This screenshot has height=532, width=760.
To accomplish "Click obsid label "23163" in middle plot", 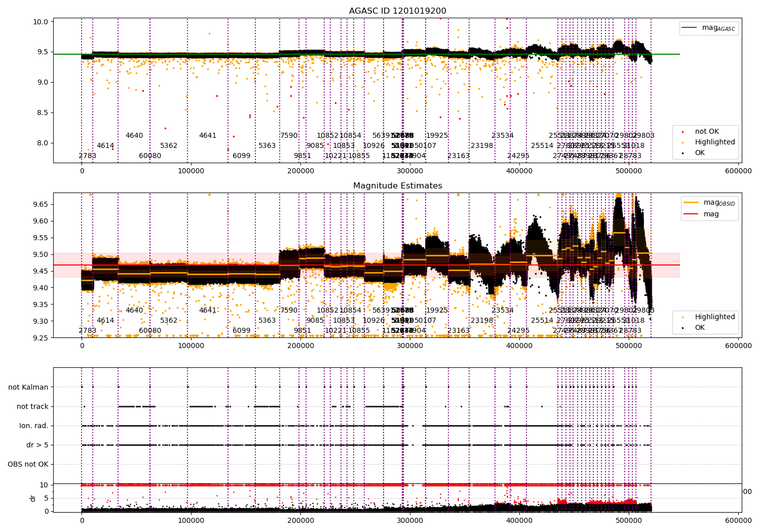I will 459,331.
